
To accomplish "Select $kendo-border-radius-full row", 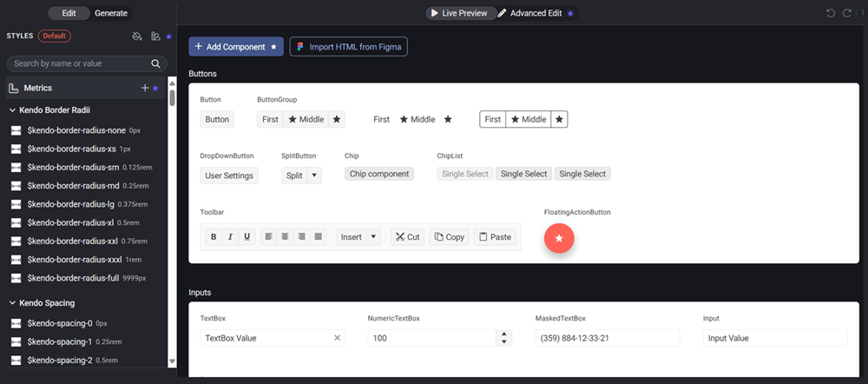I will 88,278.
